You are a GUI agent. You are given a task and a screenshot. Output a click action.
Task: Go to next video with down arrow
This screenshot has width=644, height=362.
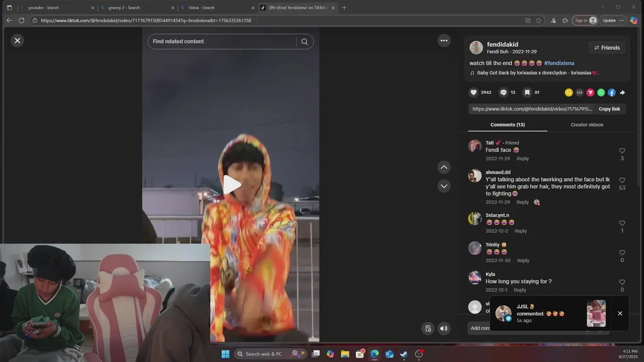pos(444,186)
